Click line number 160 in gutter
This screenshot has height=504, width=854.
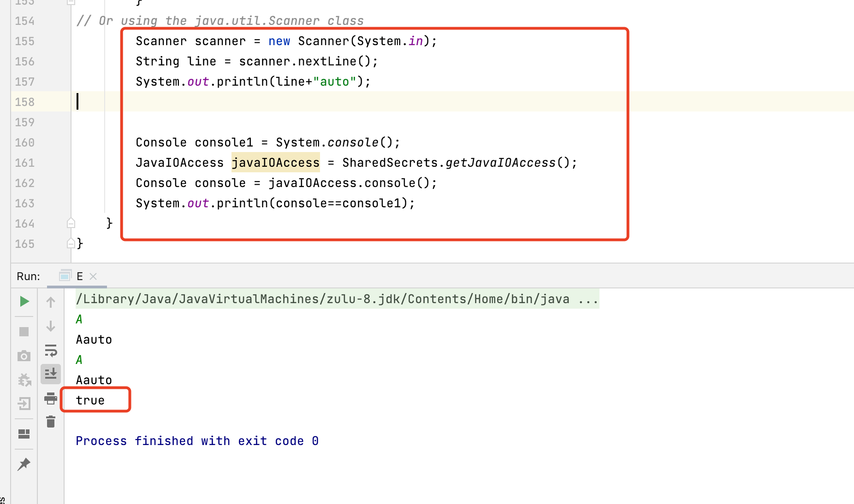click(25, 142)
